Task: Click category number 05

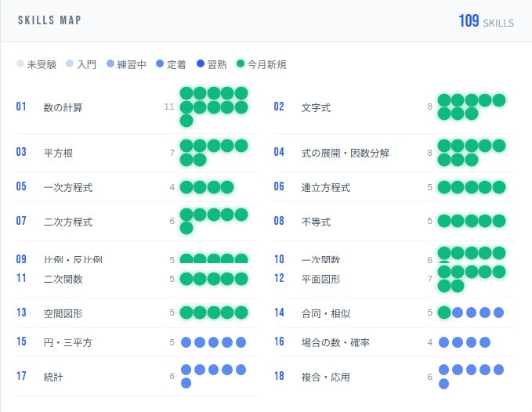Action: tap(21, 186)
